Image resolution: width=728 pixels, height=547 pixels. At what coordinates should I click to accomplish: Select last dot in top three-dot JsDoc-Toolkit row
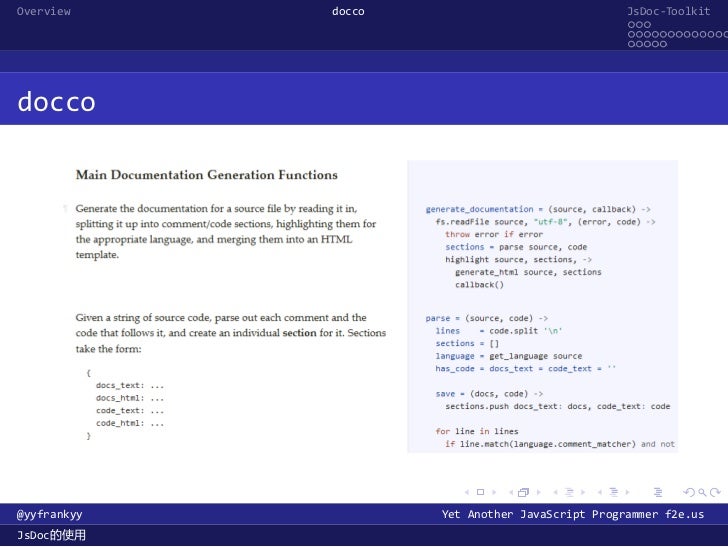pyautogui.click(x=647, y=25)
